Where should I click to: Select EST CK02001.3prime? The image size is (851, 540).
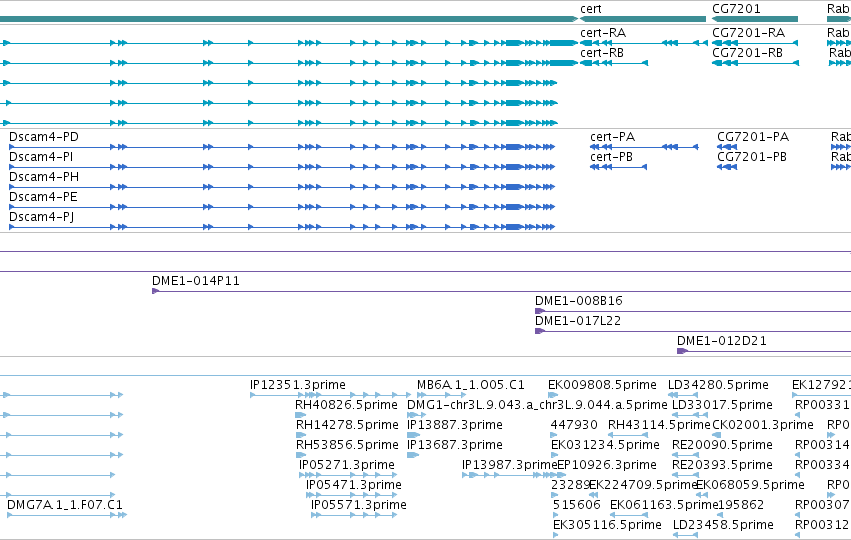tap(763, 425)
